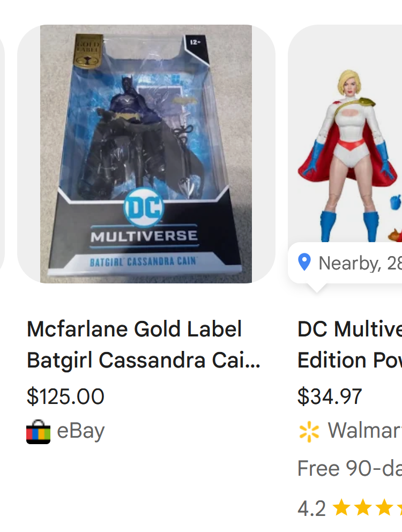This screenshot has height=532, width=402.
Task: Click the Walmart spark logo icon
Action: tap(309, 432)
